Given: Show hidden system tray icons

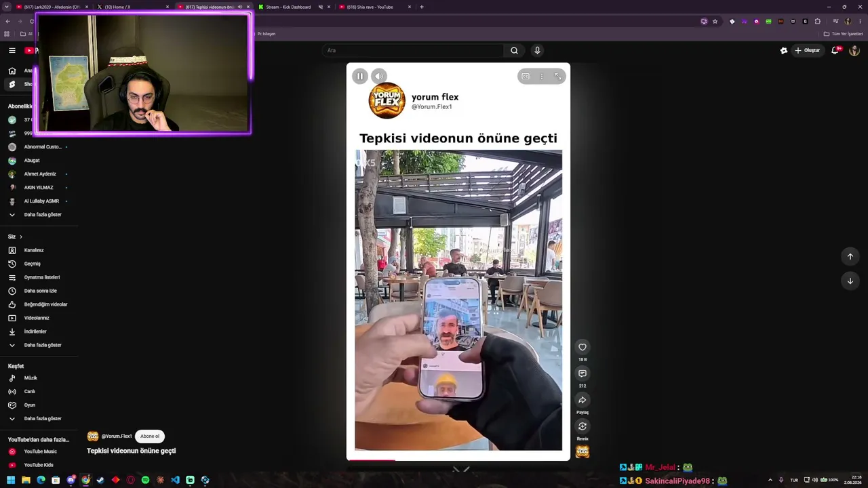Looking at the screenshot, I should click(770, 480).
